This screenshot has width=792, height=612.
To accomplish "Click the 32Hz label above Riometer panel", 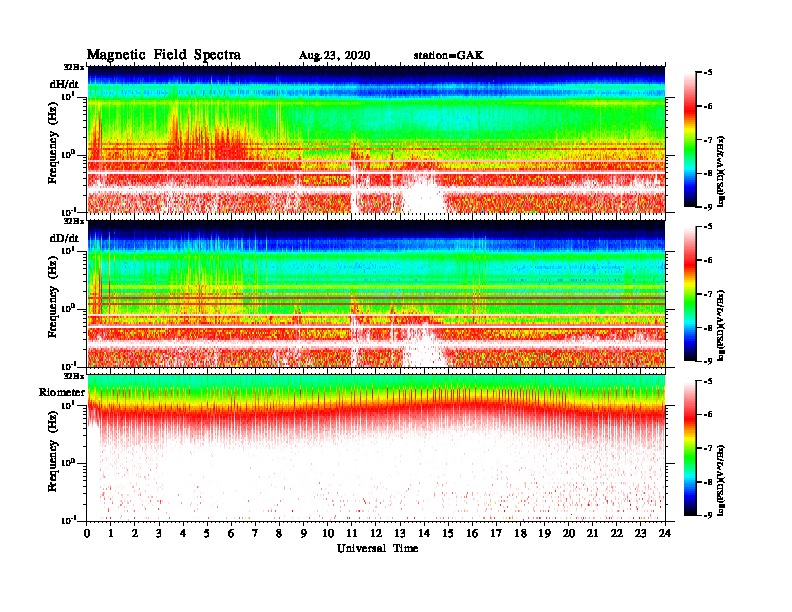I will (74, 376).
